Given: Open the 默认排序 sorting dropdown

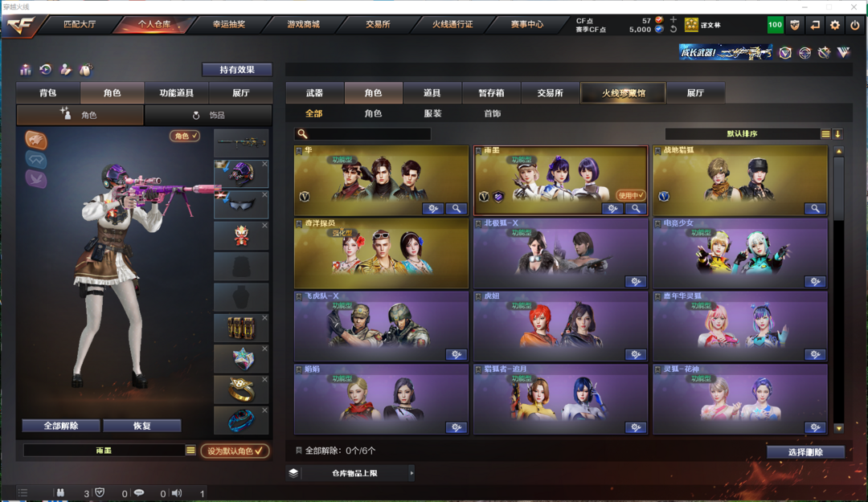Looking at the screenshot, I should [742, 134].
